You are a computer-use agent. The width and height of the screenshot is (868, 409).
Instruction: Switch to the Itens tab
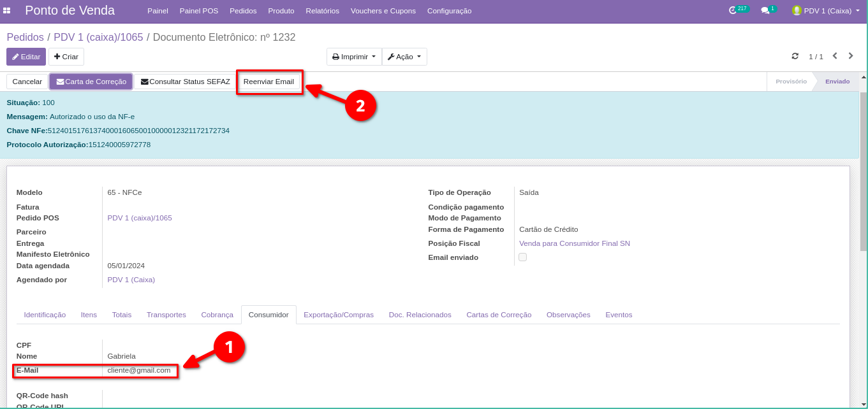[x=89, y=315]
